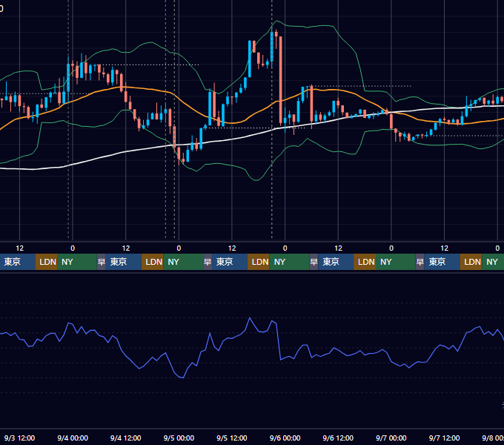Click the 9/6 12:00 time axis label
The image size is (504, 445).
point(338,438)
